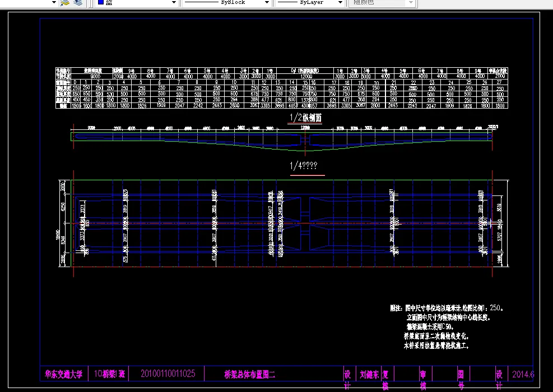This screenshot has width=553, height=392.
Task: Select the note line mentioning C50 concrete
Action: pos(430,327)
